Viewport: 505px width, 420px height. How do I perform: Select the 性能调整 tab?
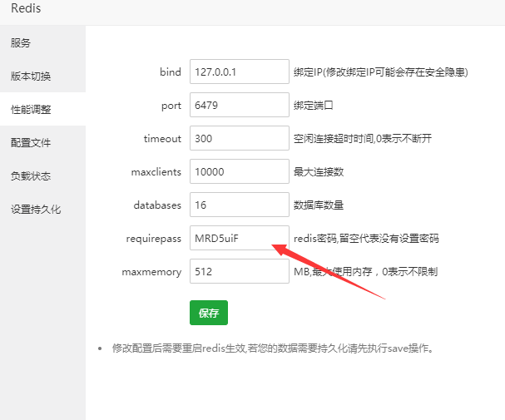[42, 110]
